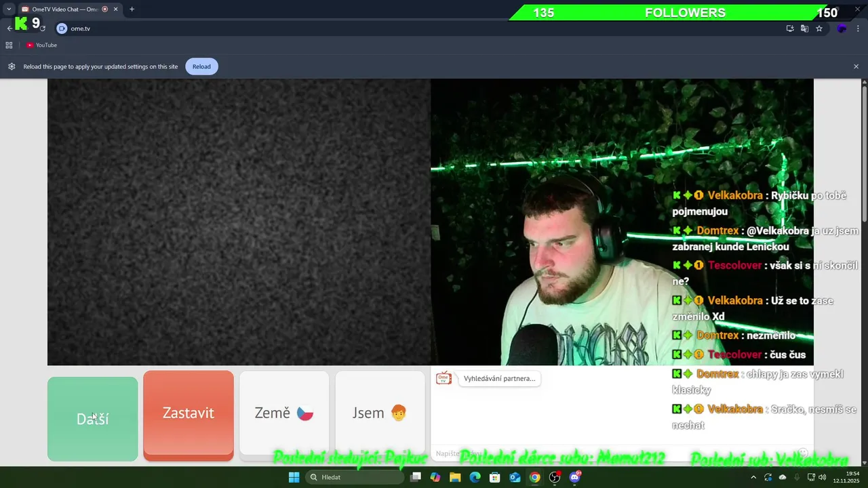
Task: Open Outlook from the taskbar
Action: click(515, 477)
